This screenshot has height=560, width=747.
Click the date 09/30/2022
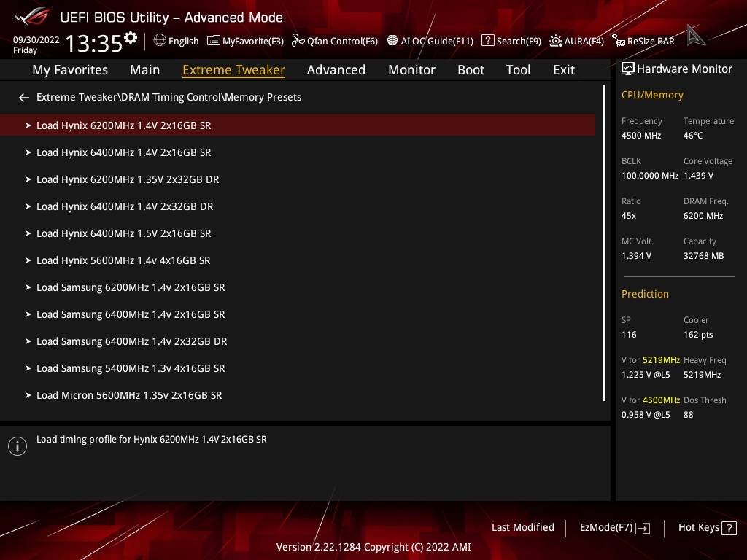coord(36,40)
